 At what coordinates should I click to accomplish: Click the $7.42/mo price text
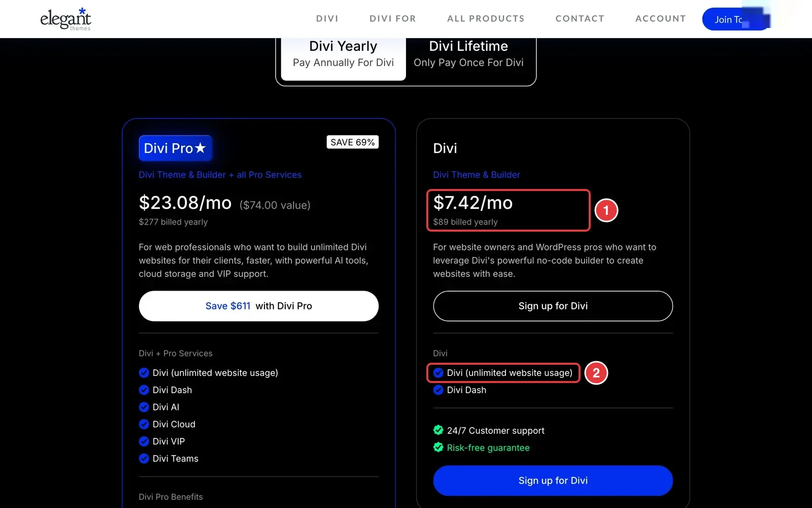tap(473, 203)
